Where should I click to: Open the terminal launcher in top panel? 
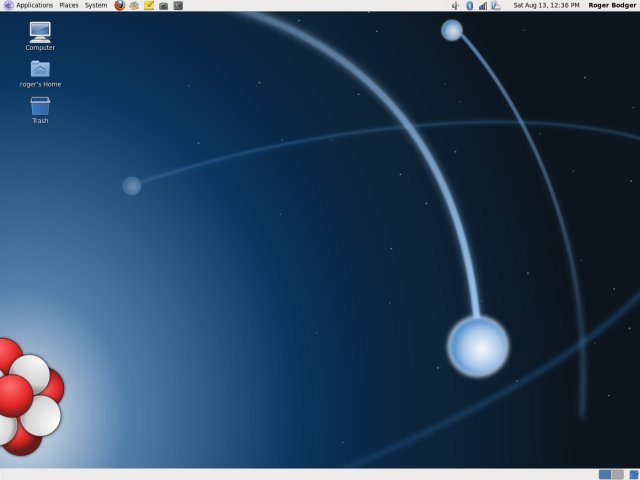tap(178, 5)
